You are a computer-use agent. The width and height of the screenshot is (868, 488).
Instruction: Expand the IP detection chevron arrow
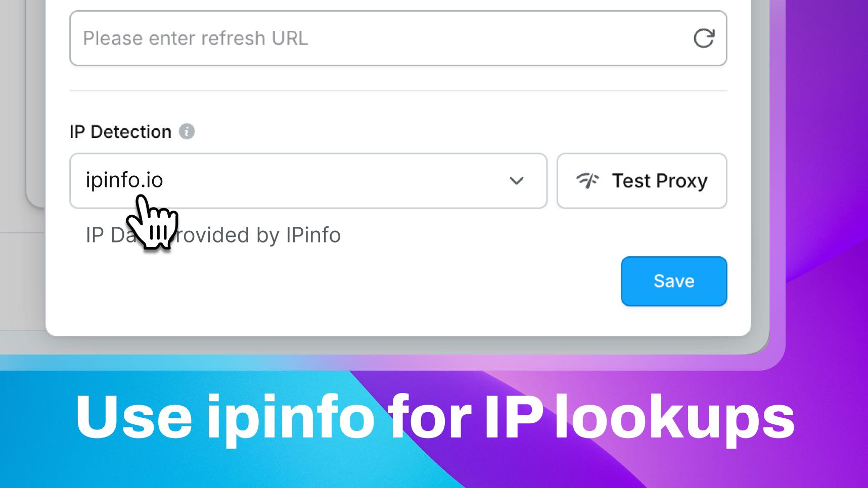point(516,180)
